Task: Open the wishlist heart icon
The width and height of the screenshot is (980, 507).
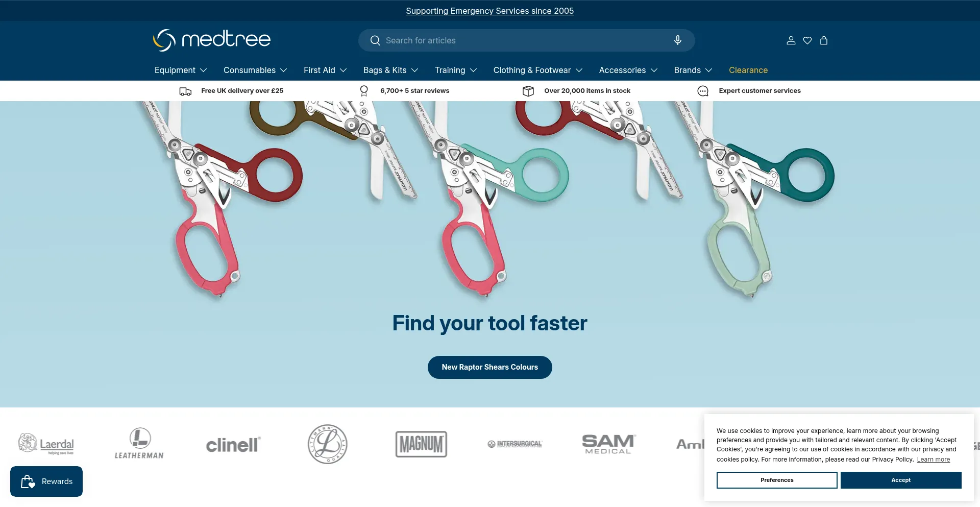Action: [x=807, y=40]
